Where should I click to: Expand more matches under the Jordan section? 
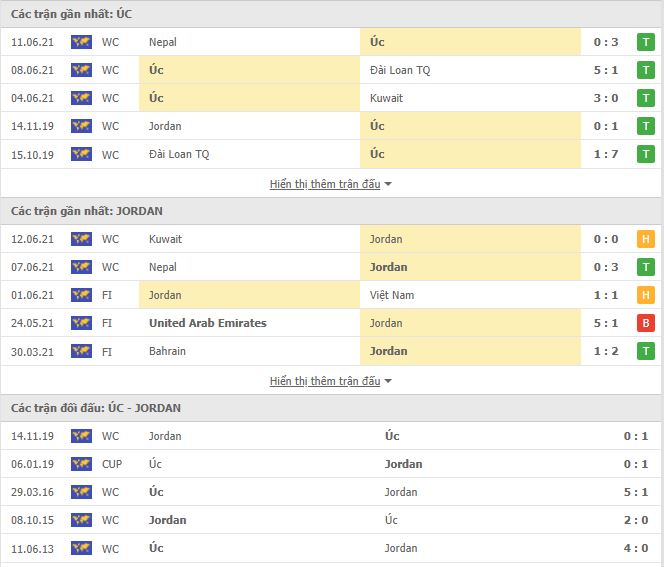[x=325, y=381]
